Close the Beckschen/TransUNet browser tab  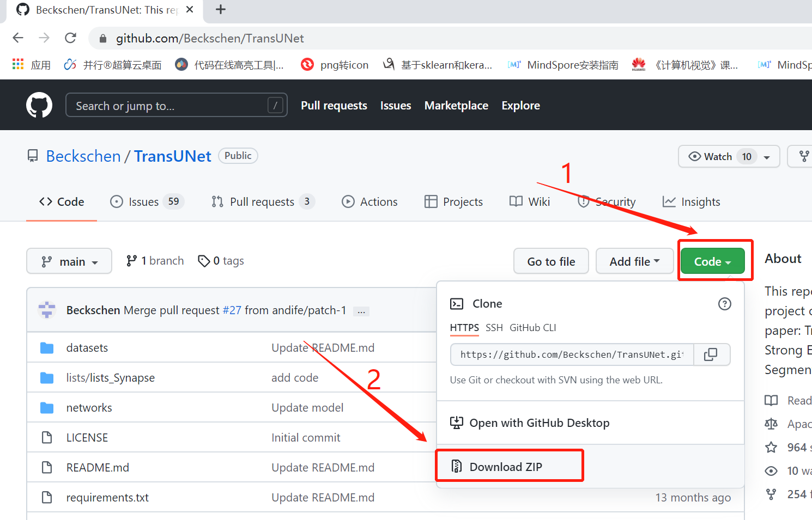pos(190,9)
